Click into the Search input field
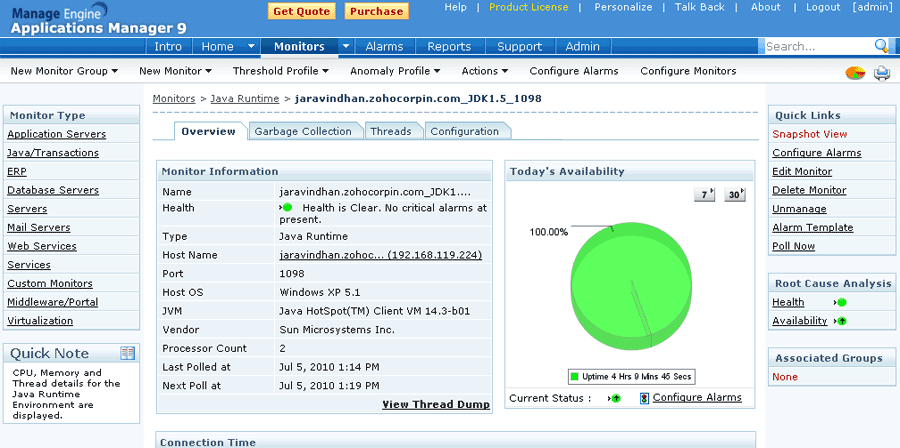900x448 pixels. pos(818,46)
